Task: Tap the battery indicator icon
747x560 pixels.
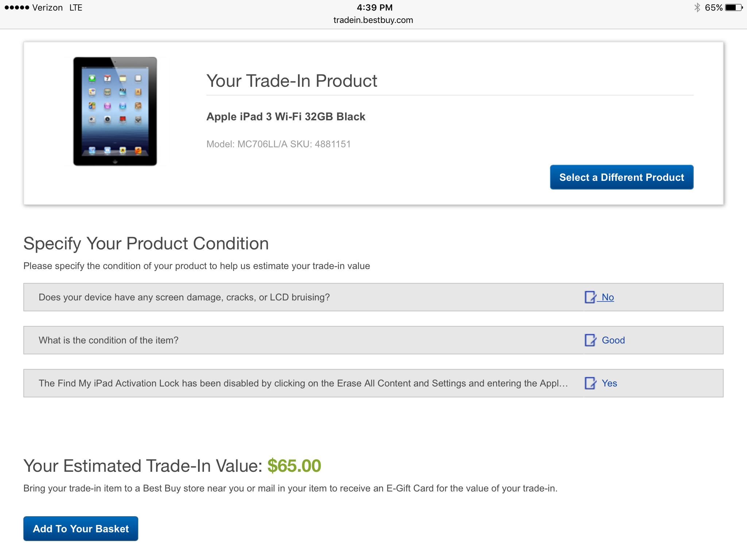Action: (x=734, y=8)
